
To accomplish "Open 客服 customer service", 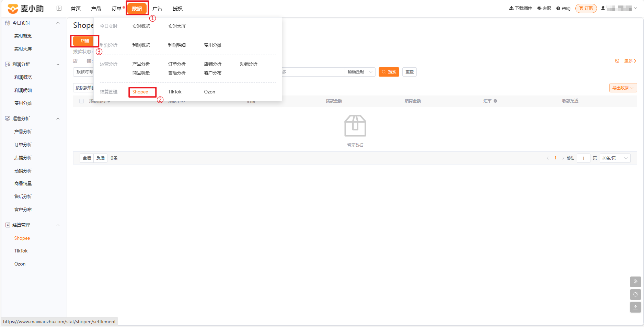I will click(x=544, y=8).
